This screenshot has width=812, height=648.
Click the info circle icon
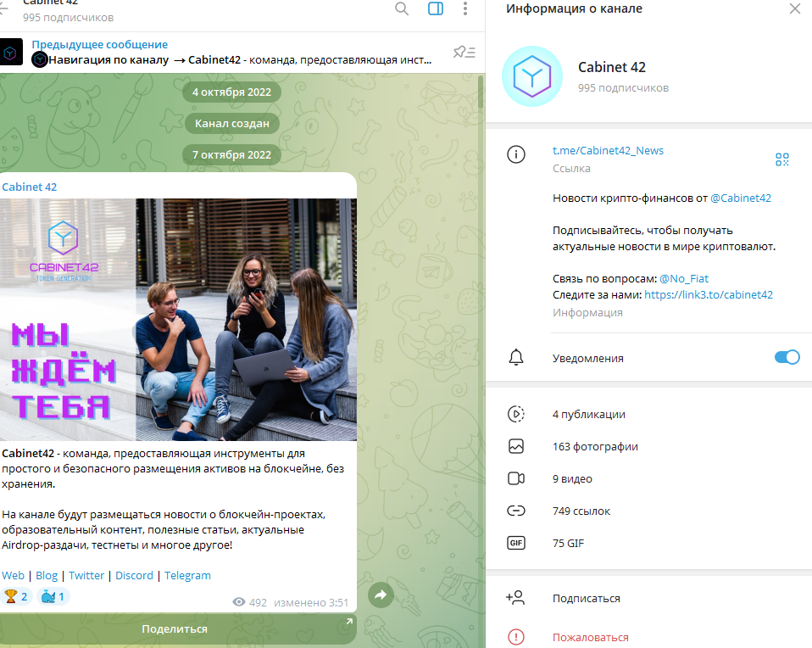[516, 154]
